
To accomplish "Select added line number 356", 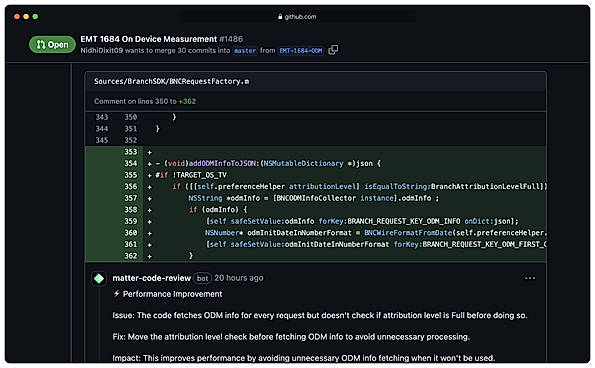I will click(131, 187).
